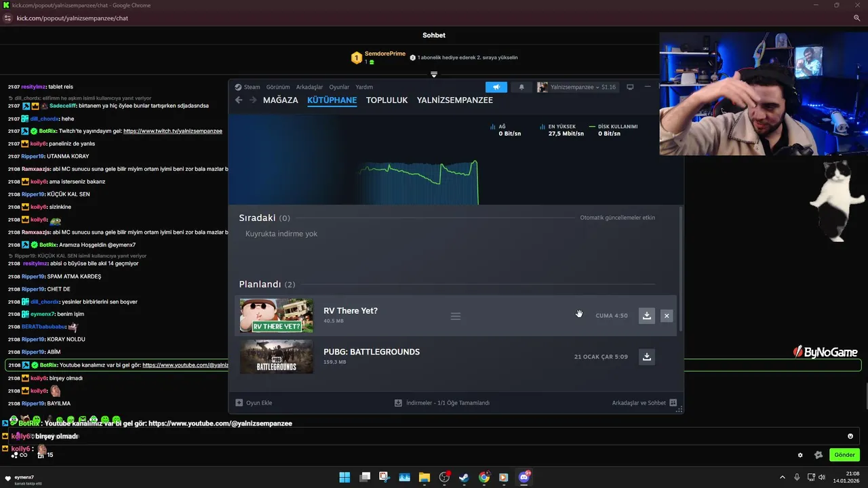The width and height of the screenshot is (868, 488).
Task: Click the magnifier icon in Chrome address bar
Action: 857,18
